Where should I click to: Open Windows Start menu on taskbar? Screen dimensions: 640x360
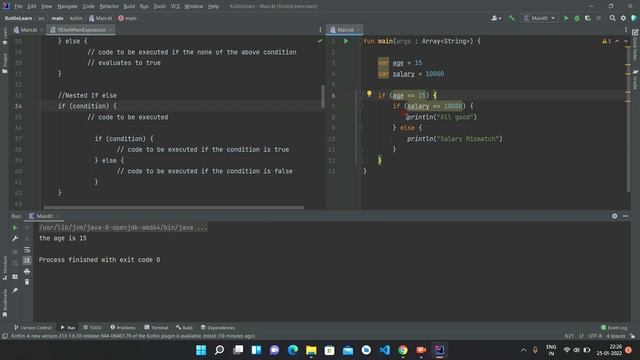201,350
